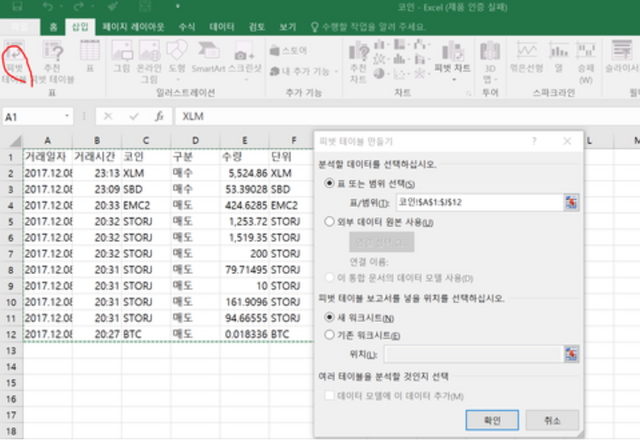Click the hierarchy chart icon
Image resolution: width=640 pixels, height=444 pixels.
(x=400, y=44)
